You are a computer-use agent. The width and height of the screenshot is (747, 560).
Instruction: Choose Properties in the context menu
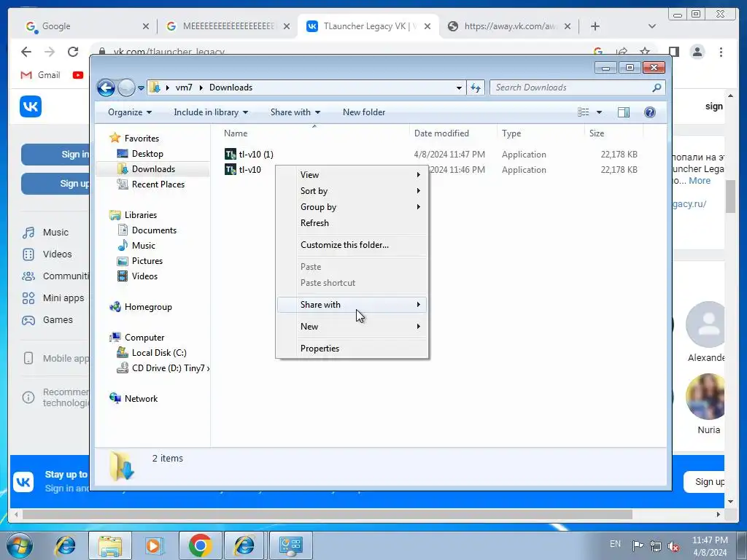(352, 349)
